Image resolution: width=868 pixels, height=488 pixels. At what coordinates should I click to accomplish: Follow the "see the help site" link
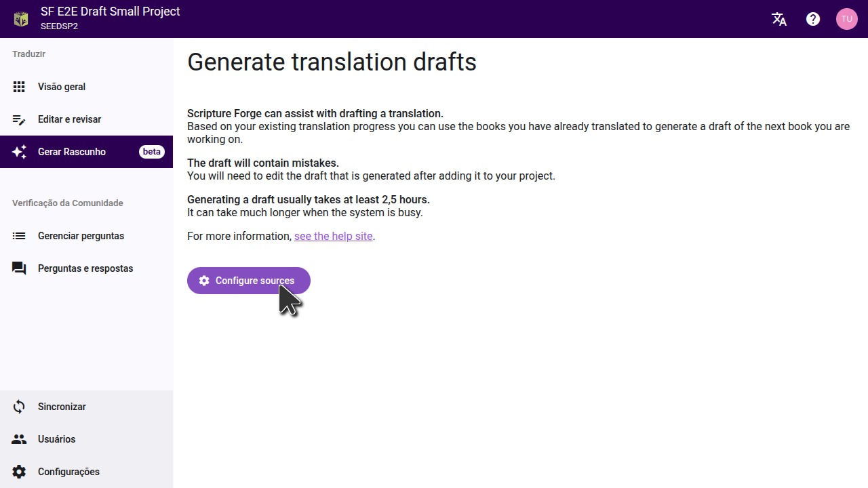pos(333,236)
